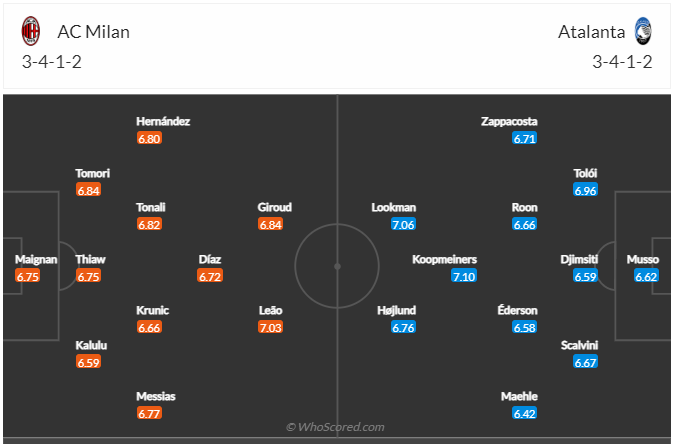
Task: Click Tolói's 6.96 rating badge
Action: (x=585, y=190)
